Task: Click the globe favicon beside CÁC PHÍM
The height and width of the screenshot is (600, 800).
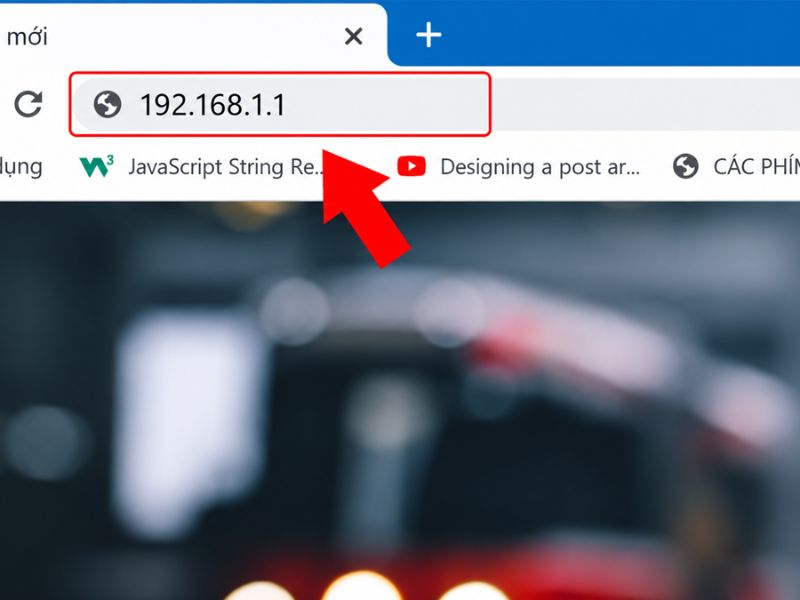Action: point(685,167)
